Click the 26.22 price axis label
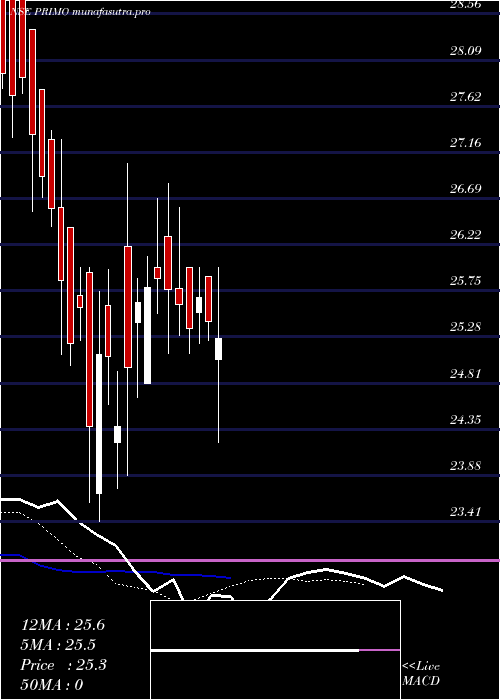Screen dimensions: 500x700 [465, 235]
